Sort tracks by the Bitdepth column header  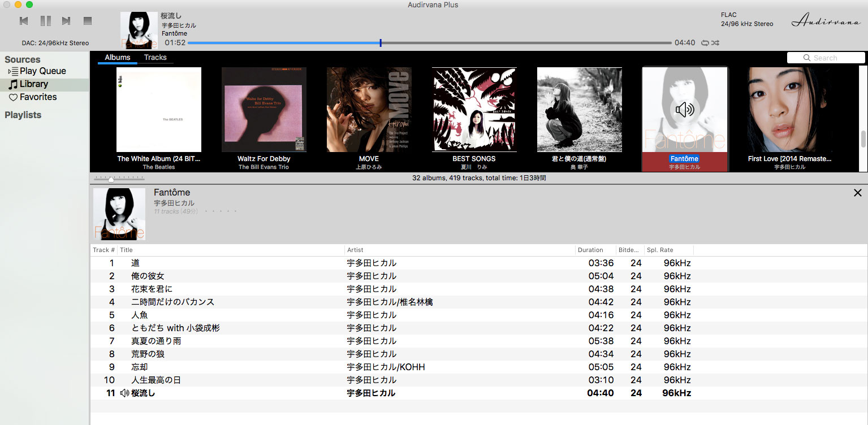(630, 250)
